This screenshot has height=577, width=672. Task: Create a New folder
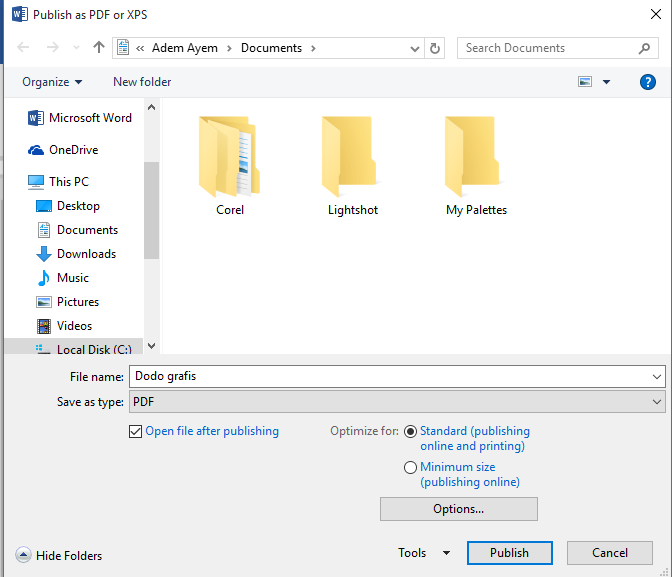[142, 81]
